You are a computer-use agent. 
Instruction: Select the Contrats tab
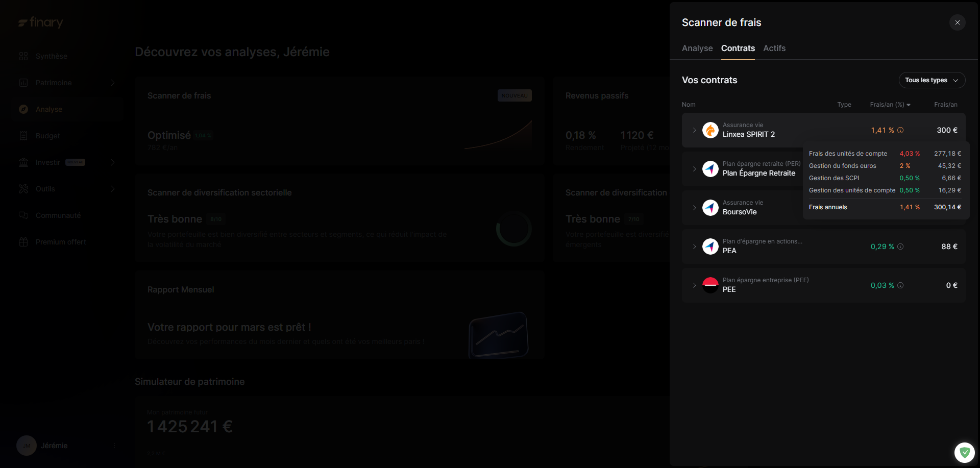click(x=738, y=48)
